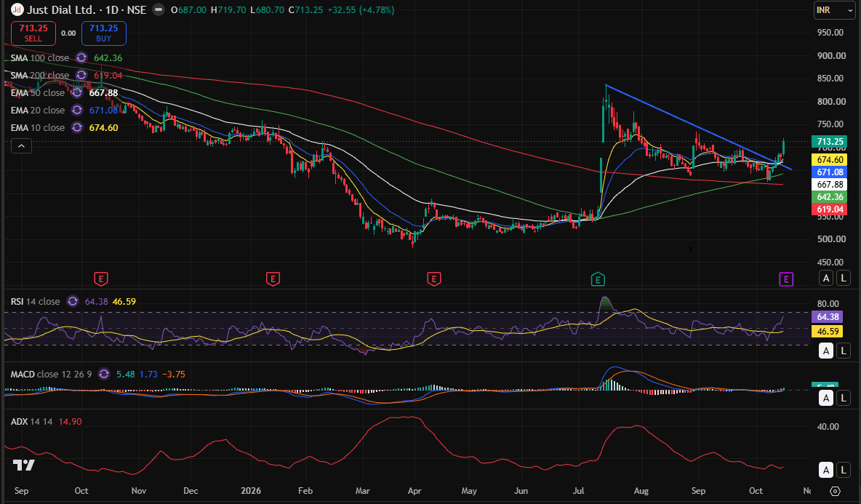Open chart time axis settings gear
This screenshot has height=504, width=861.
point(836,491)
